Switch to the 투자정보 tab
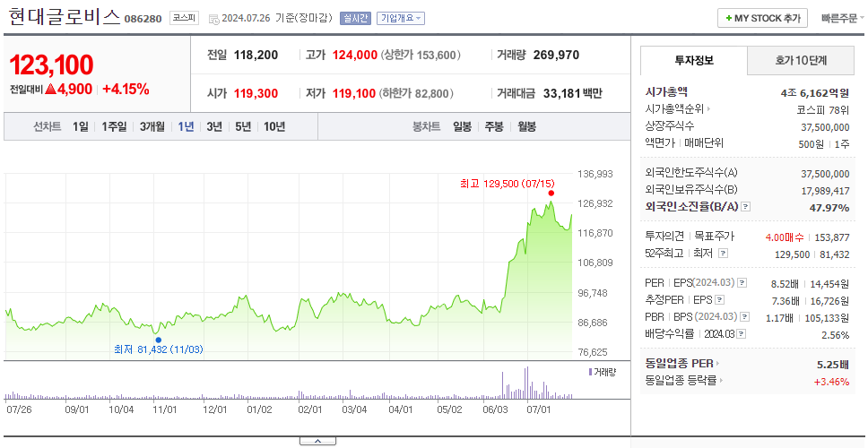868x448 pixels. [694, 61]
